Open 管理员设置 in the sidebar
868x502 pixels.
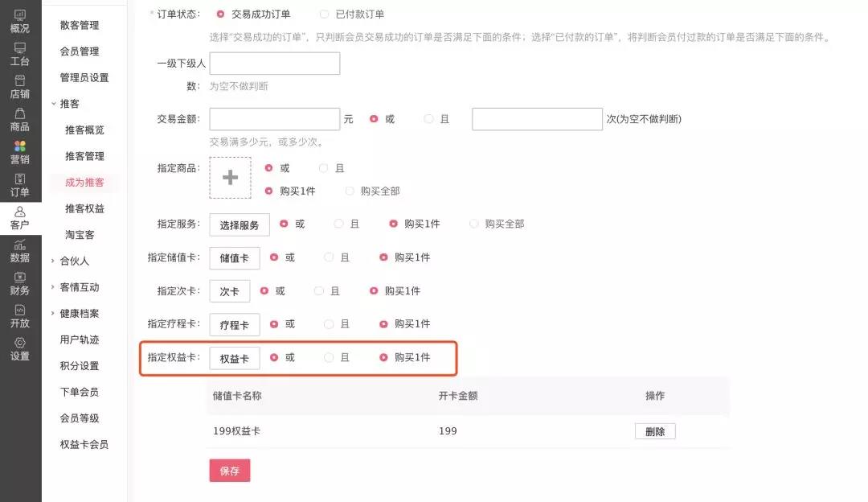point(84,77)
